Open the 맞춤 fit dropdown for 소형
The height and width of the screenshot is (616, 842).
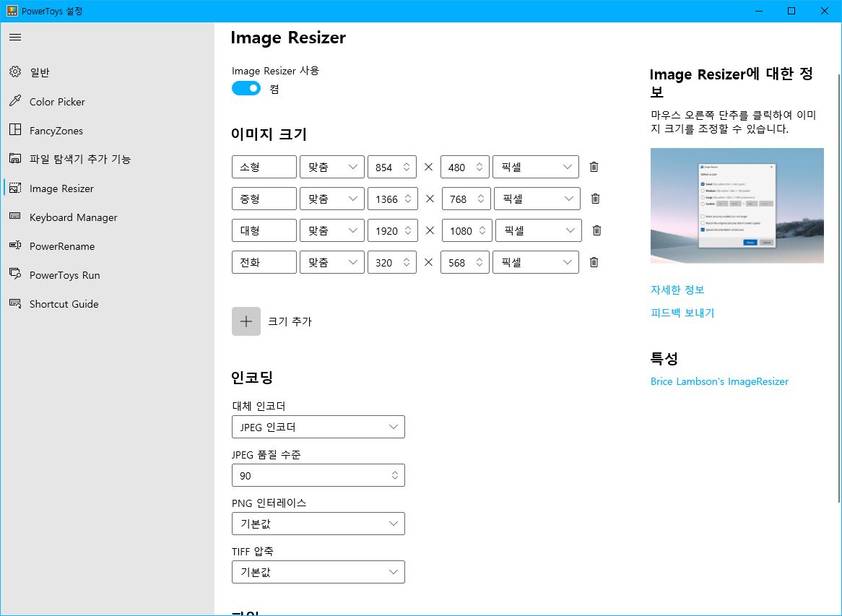[332, 167]
